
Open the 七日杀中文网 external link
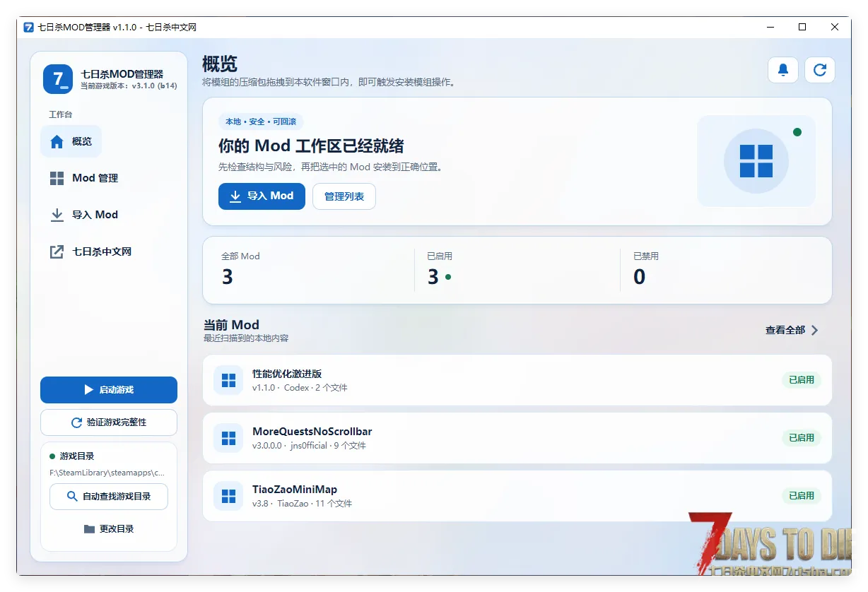[x=90, y=251]
